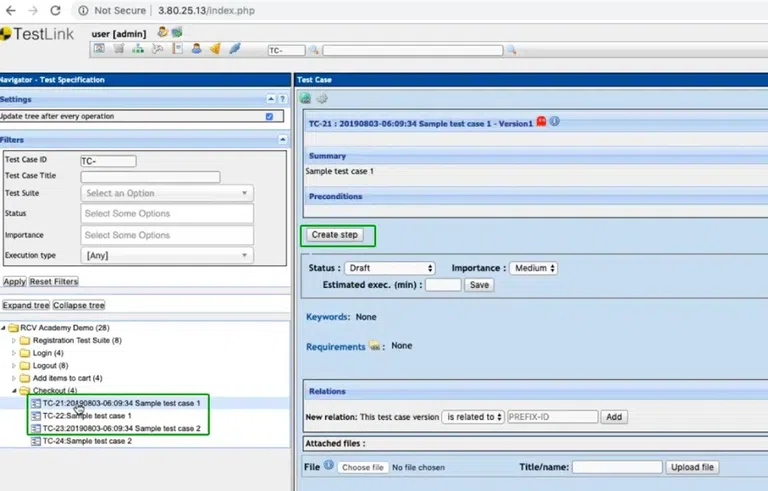Click the green globe icon under Test Case header
The width and height of the screenshot is (768, 491).
306,98
